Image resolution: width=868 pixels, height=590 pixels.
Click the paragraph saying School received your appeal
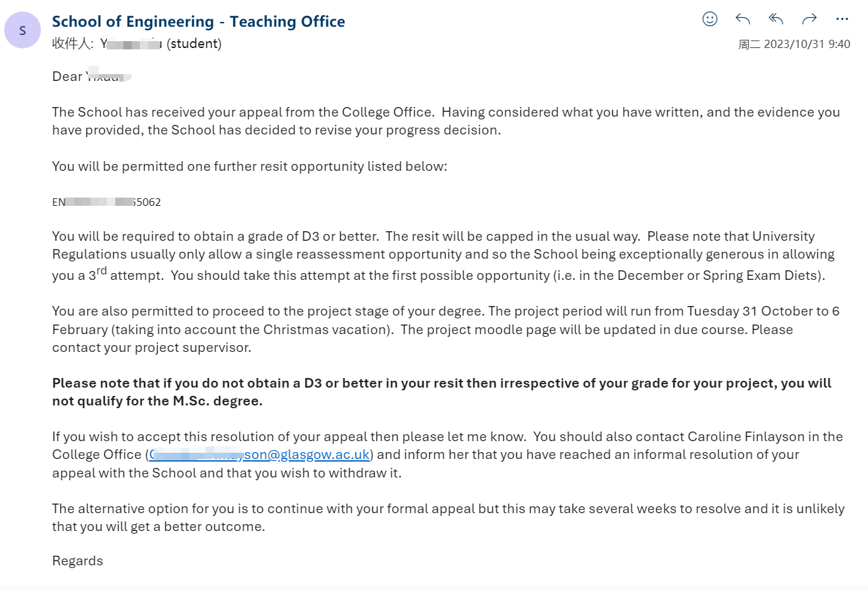[446, 121]
